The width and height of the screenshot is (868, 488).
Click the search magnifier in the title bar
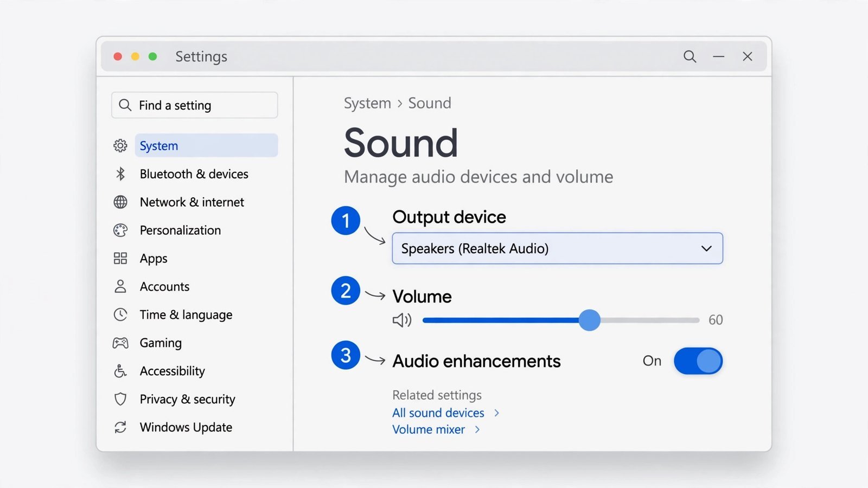click(x=690, y=56)
